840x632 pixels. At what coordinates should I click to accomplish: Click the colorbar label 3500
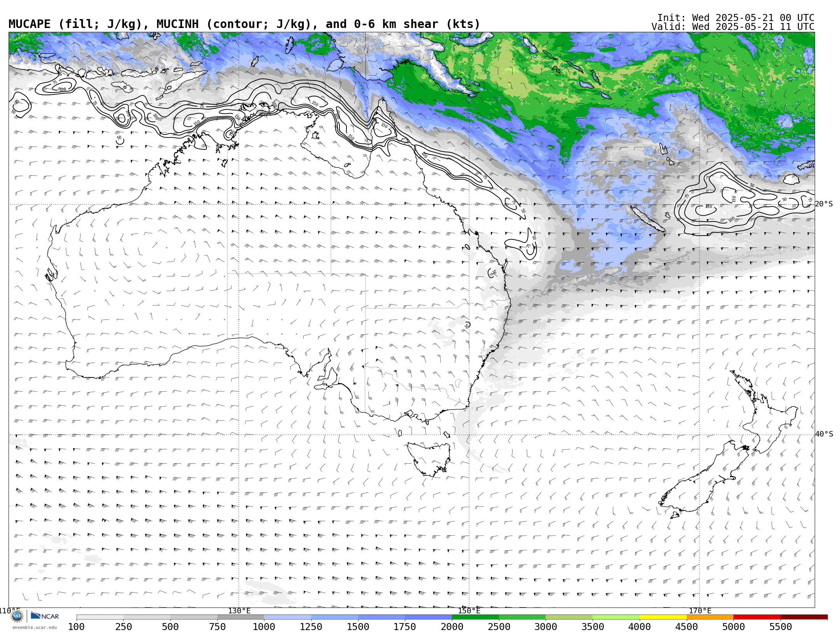[x=593, y=627]
